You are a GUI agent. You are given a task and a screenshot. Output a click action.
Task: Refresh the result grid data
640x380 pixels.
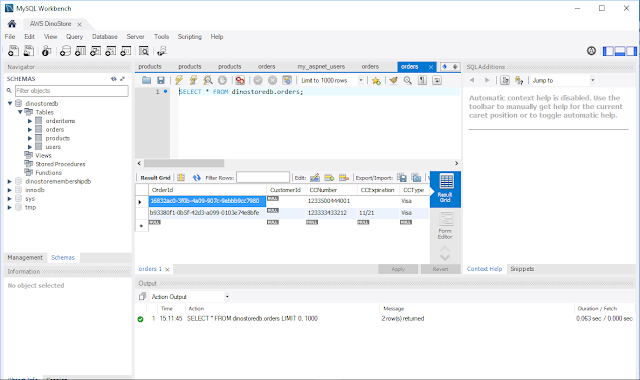point(196,178)
